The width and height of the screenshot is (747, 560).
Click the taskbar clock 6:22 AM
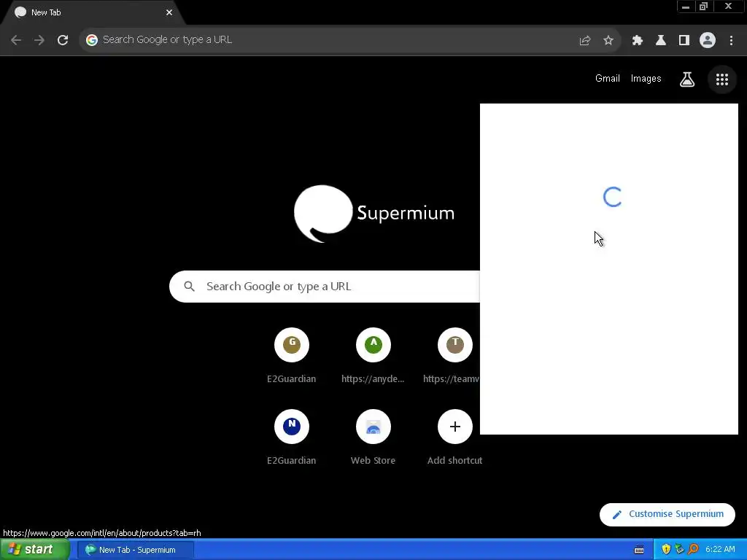pyautogui.click(x=720, y=550)
